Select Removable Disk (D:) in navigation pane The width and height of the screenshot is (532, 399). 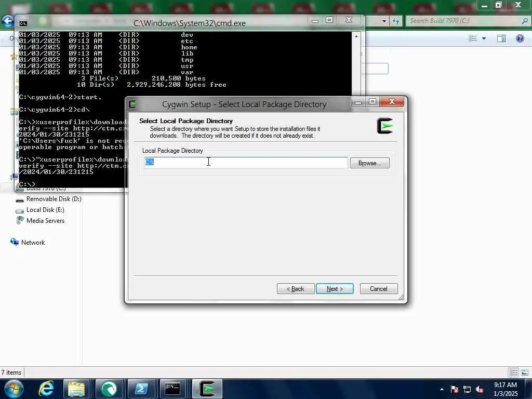pos(54,199)
